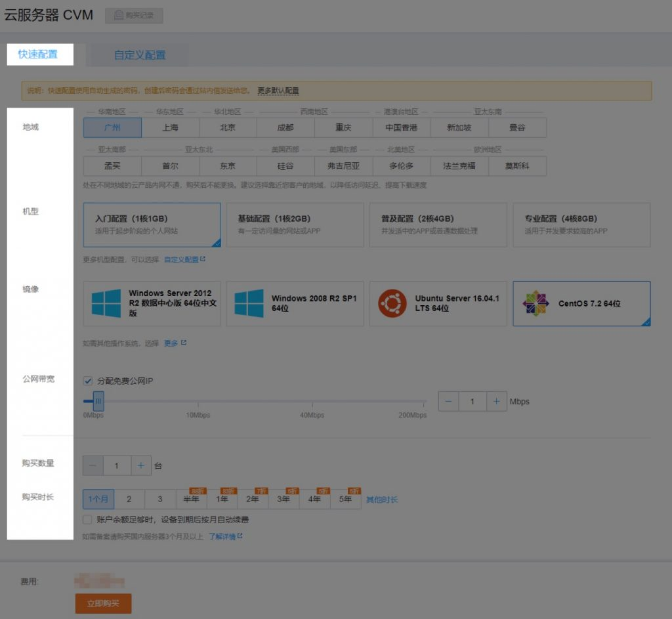Viewport: 672px width, 619px height.
Task: Open the 了解详情 link
Action: point(222,536)
